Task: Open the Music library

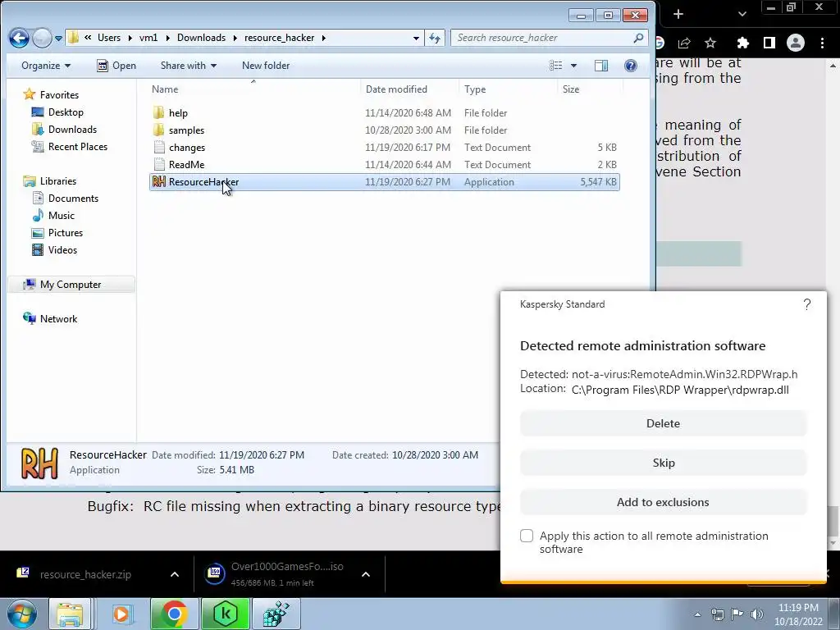Action: (x=53, y=216)
